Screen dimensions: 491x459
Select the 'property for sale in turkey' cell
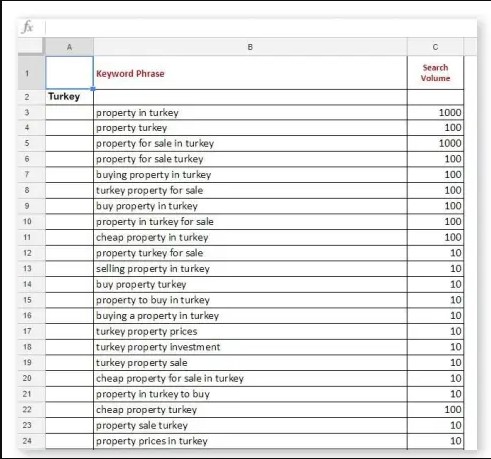point(250,144)
